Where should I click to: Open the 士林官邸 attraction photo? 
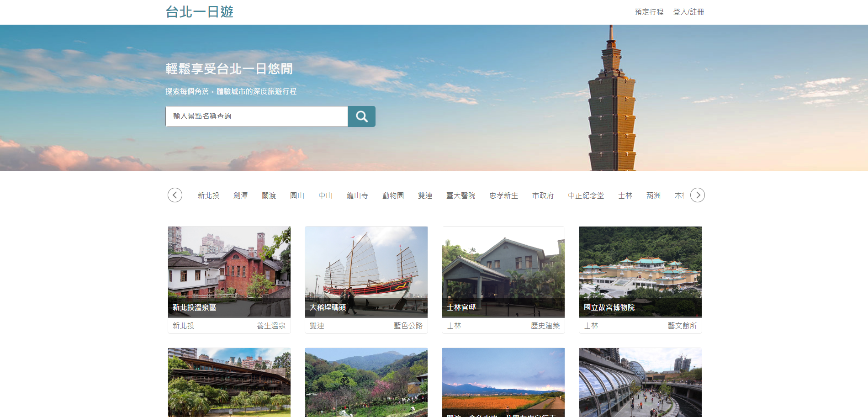(x=503, y=272)
